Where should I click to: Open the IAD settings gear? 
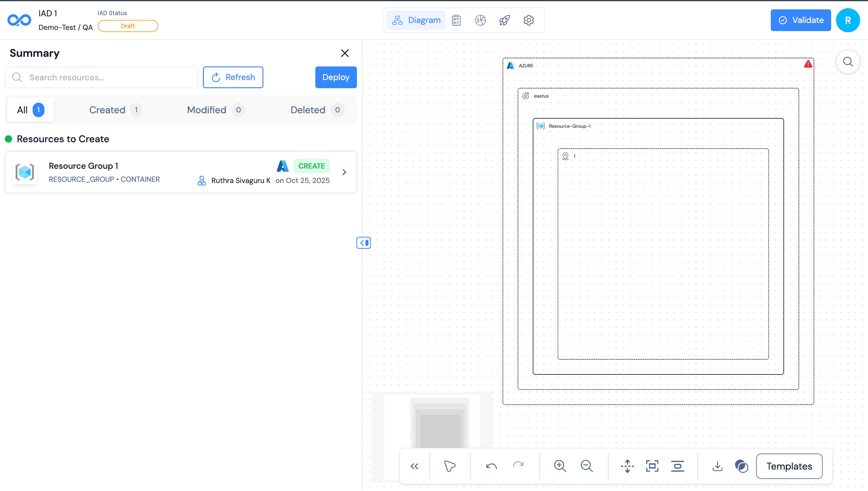[529, 20]
